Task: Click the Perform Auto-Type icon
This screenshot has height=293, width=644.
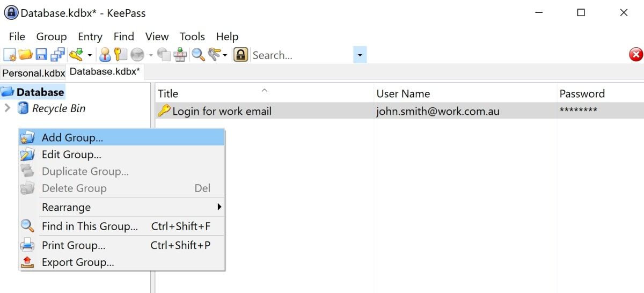Action: pos(180,55)
